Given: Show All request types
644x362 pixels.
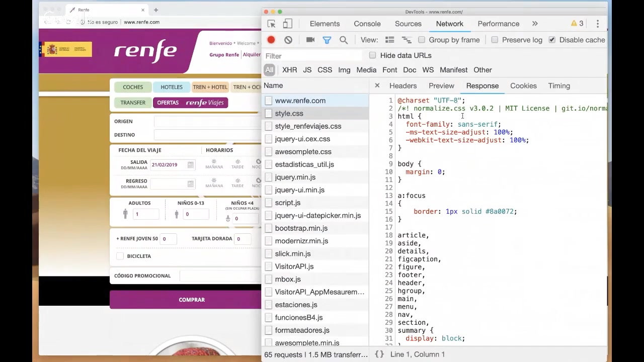Looking at the screenshot, I should click(269, 70).
